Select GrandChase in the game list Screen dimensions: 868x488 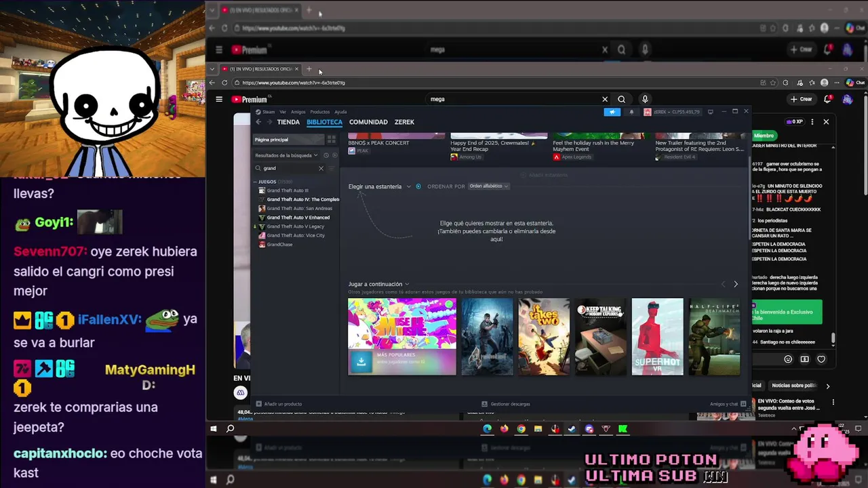[275, 244]
